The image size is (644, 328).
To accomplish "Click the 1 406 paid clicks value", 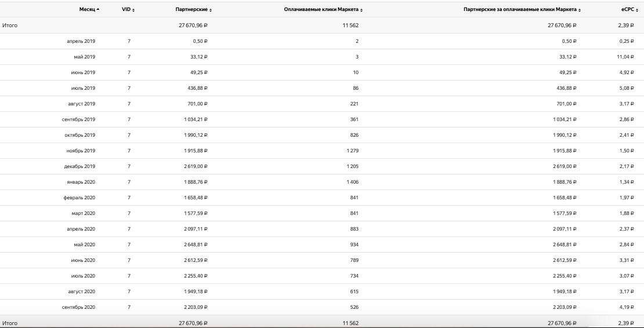I will 353,182.
